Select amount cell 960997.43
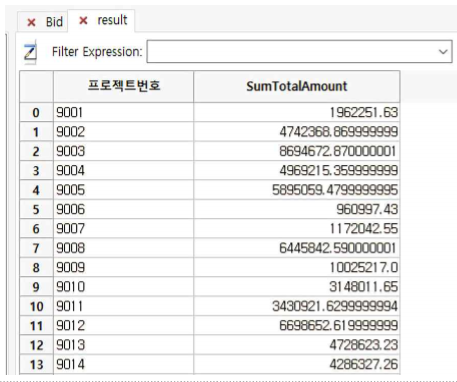The image size is (457, 382). (x=297, y=209)
